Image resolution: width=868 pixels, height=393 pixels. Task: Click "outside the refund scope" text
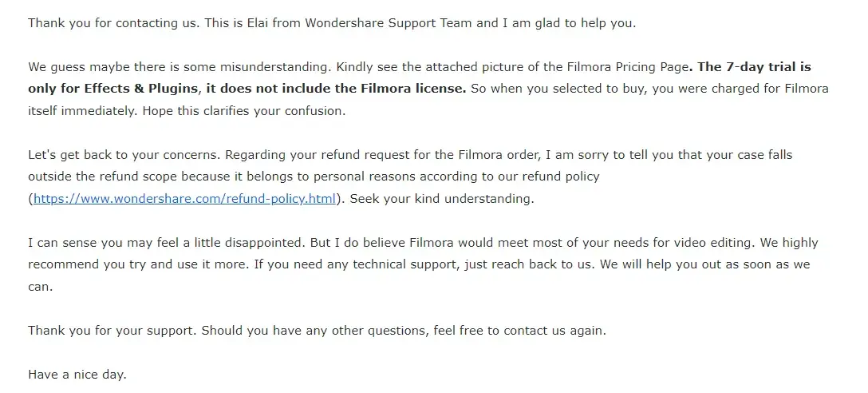103,177
